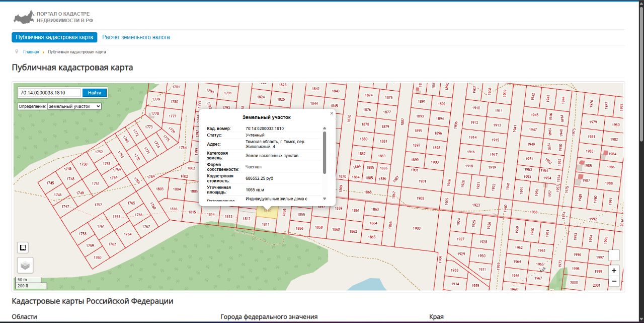Click the Russia map portal logo

coord(24,18)
